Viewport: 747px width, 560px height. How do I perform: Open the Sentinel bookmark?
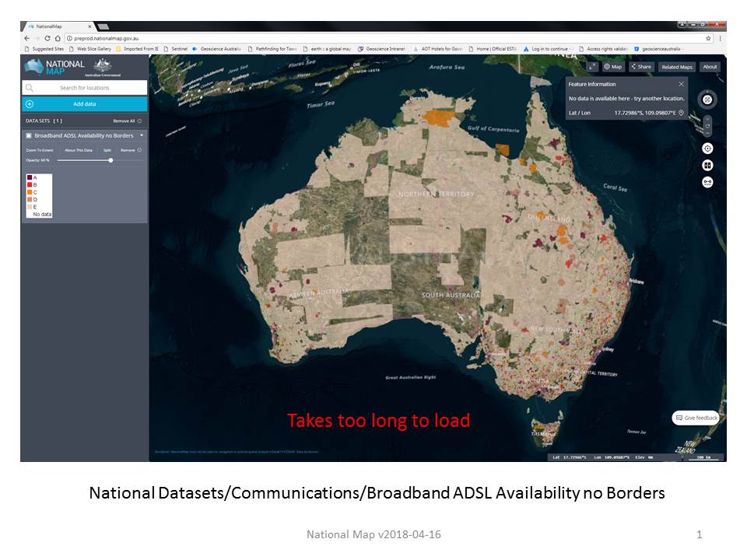175,48
